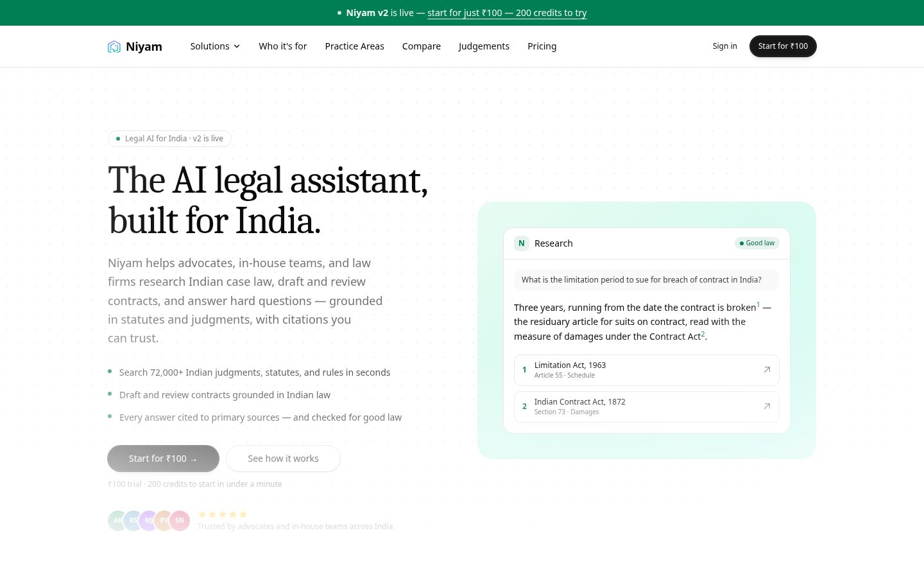Click the arrow icon on Limitation Act row
Viewport: 924px width, 578px height.
(x=767, y=370)
